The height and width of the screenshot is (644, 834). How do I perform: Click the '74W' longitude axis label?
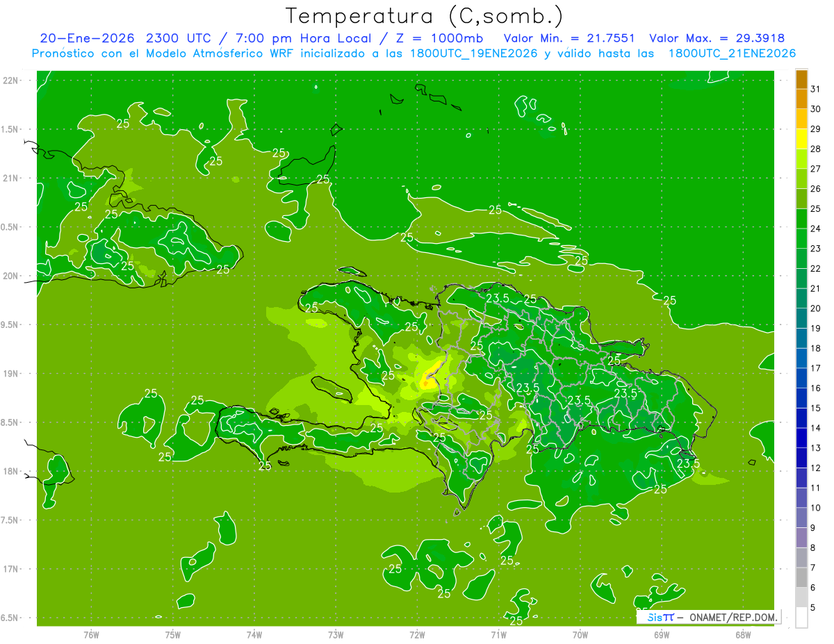pyautogui.click(x=254, y=634)
